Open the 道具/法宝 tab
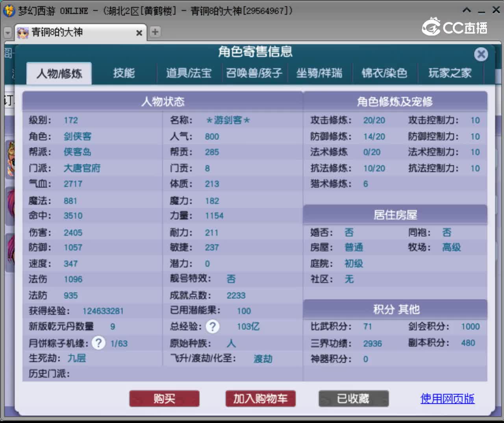This screenshot has height=423, width=504. (189, 73)
